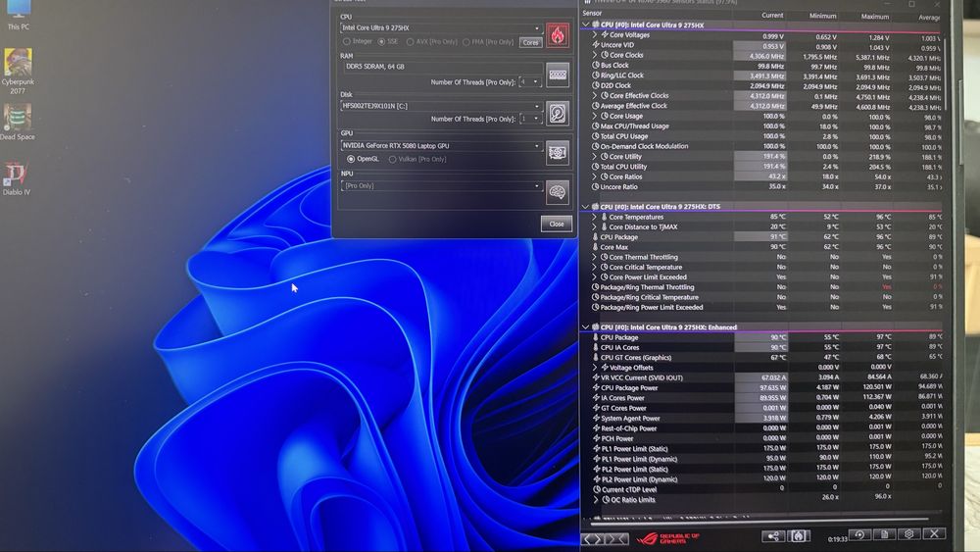Select the OpenGL GPU option
Image resolution: width=980 pixels, height=552 pixels.
[x=364, y=159]
